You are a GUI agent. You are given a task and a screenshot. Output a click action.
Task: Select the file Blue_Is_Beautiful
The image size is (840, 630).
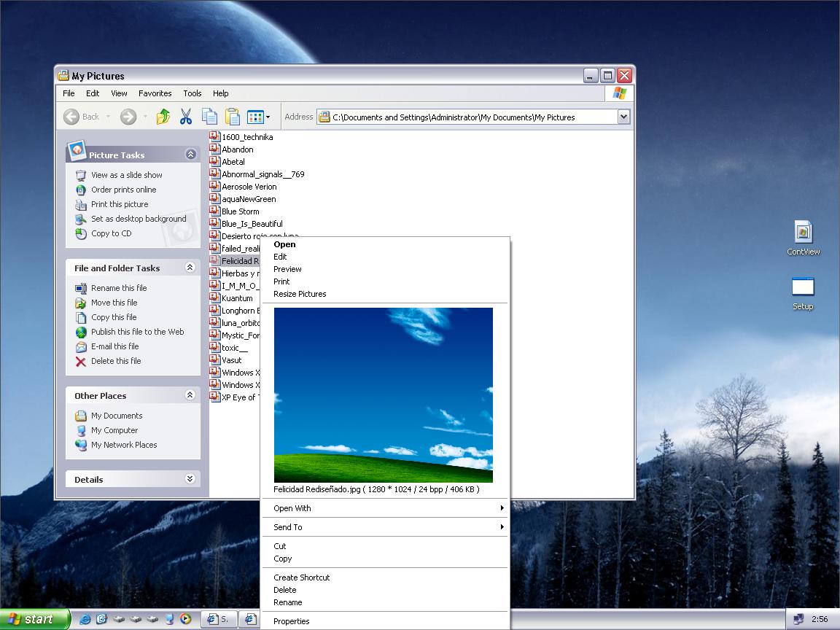point(246,223)
